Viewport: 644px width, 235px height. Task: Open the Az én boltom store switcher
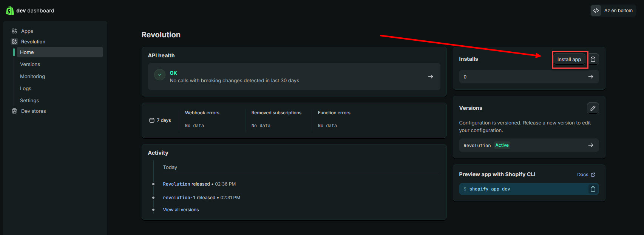pos(613,11)
